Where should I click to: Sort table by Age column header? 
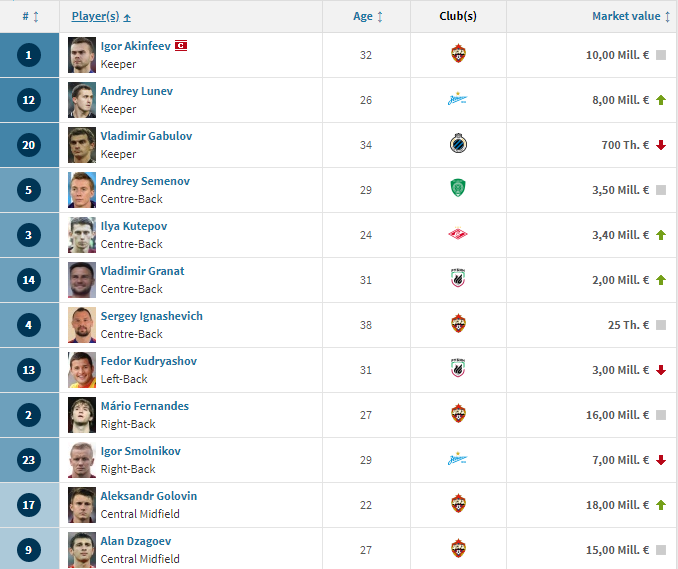coord(368,16)
